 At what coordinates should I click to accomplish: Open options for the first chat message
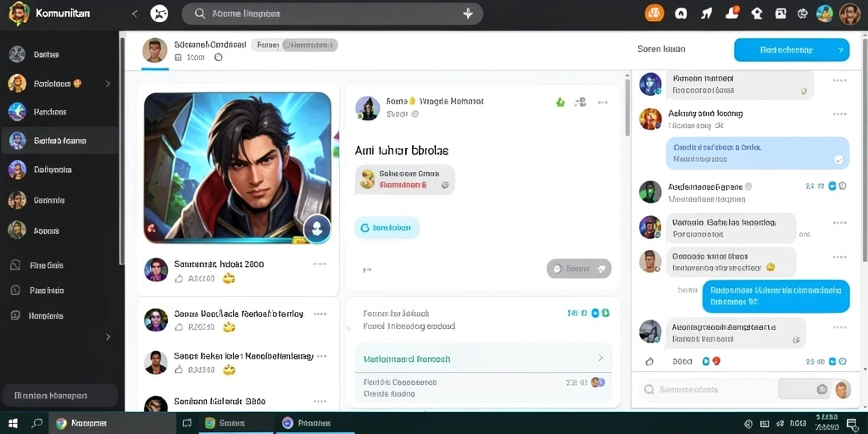840,81
